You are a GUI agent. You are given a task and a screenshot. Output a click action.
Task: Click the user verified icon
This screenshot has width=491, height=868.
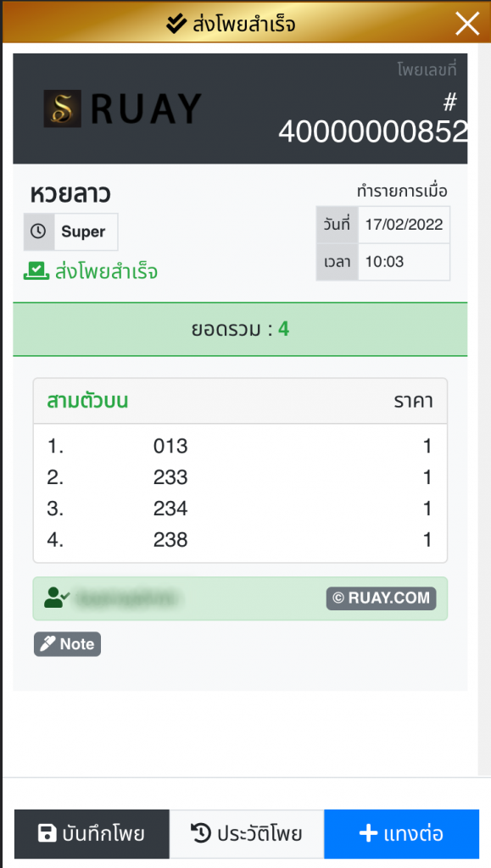[56, 598]
